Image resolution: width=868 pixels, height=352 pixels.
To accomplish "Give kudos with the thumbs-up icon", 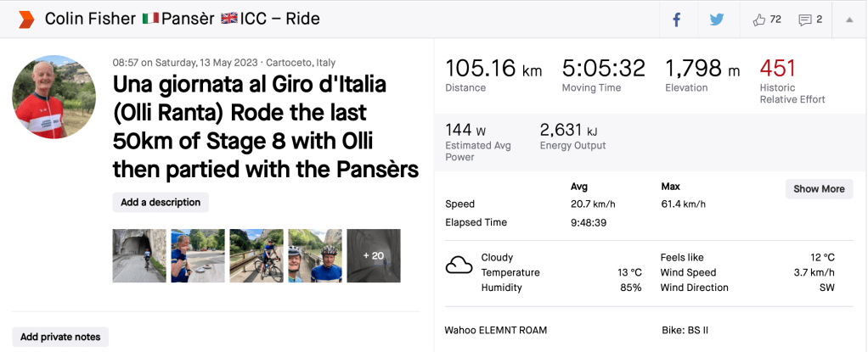I will pyautogui.click(x=758, y=20).
